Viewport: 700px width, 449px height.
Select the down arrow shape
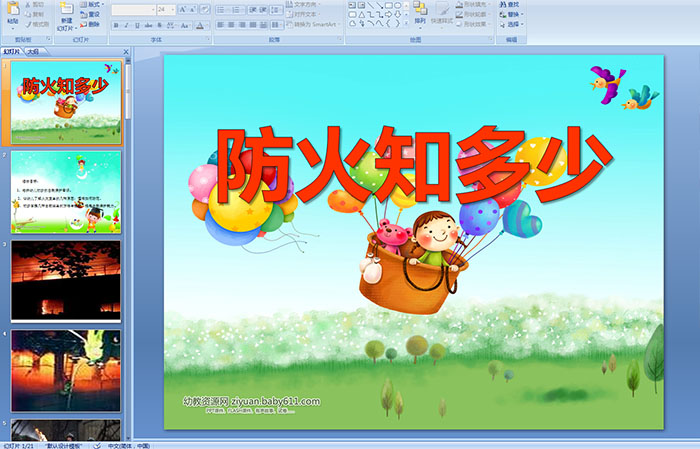pyautogui.click(x=398, y=15)
